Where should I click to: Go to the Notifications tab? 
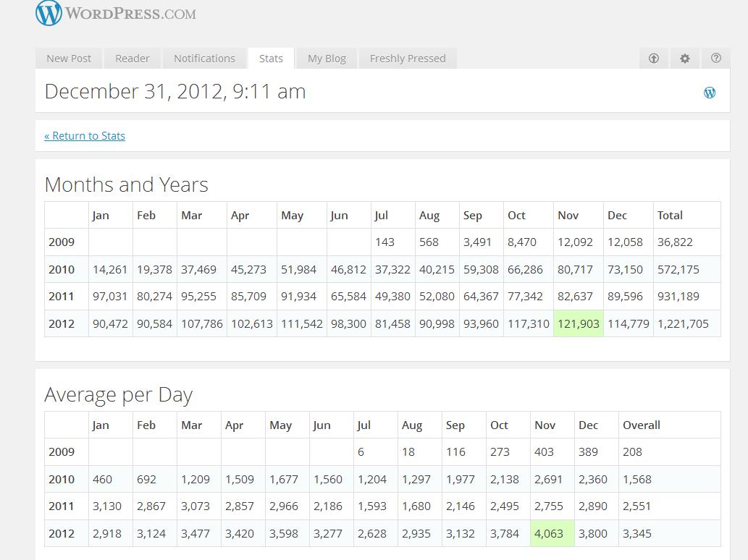pyautogui.click(x=204, y=59)
